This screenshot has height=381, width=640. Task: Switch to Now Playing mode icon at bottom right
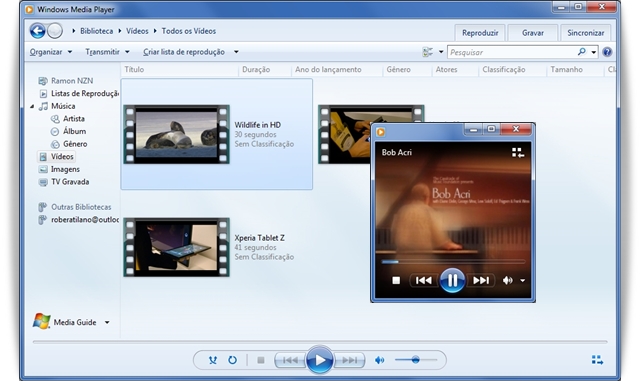point(597,360)
